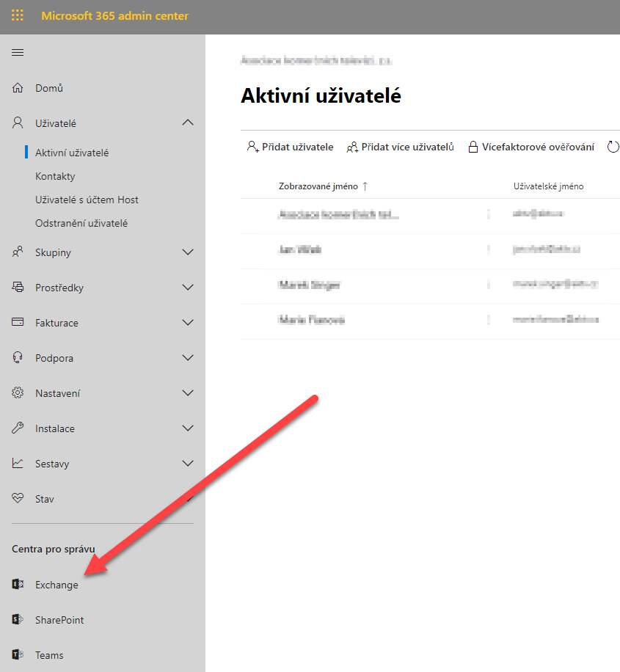This screenshot has width=620, height=672.
Task: Click the Podpora headset icon
Action: [x=18, y=357]
